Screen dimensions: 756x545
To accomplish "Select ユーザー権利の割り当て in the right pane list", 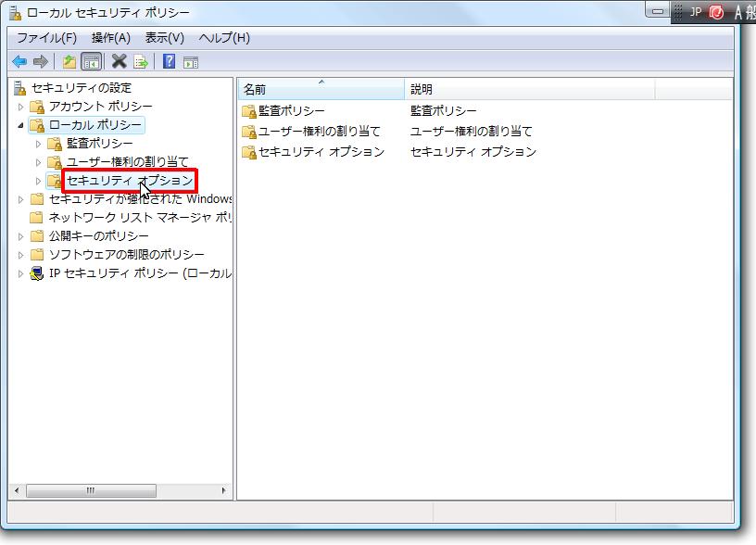I will pyautogui.click(x=319, y=132).
